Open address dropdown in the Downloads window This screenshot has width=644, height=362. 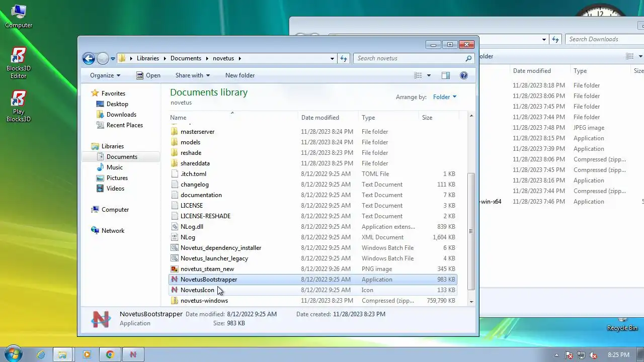[x=544, y=39]
